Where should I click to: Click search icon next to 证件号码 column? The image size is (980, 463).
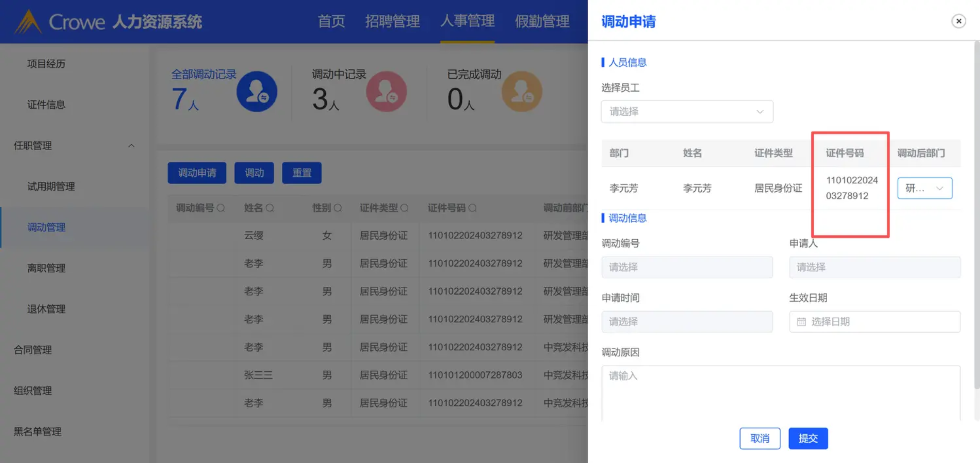click(473, 208)
